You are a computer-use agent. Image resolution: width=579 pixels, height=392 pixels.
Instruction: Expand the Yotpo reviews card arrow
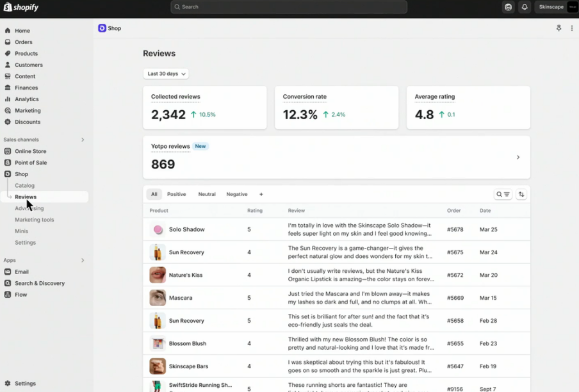518,157
